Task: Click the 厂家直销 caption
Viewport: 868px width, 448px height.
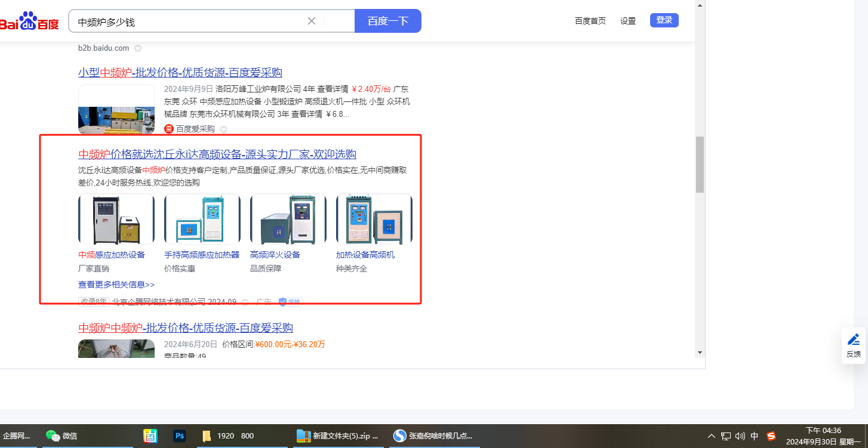Action: 94,268
